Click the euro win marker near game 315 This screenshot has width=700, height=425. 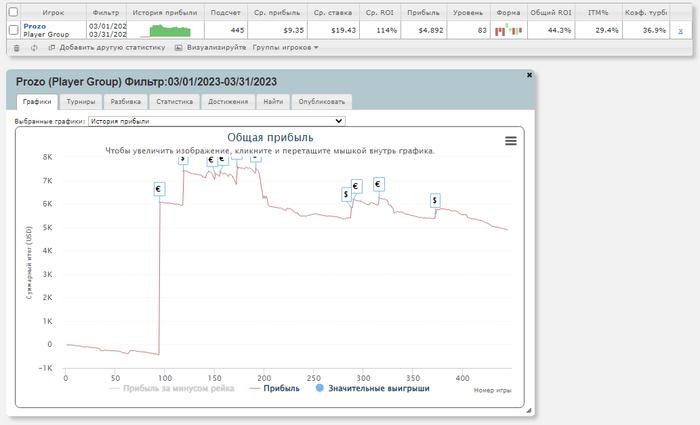[379, 184]
